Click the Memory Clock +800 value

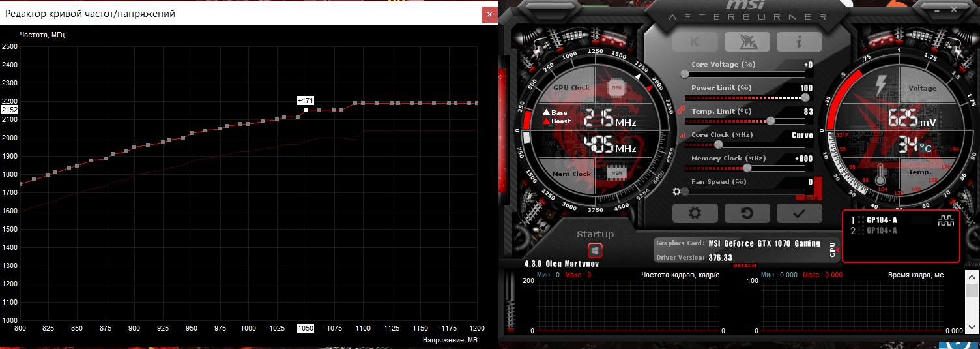point(804,159)
